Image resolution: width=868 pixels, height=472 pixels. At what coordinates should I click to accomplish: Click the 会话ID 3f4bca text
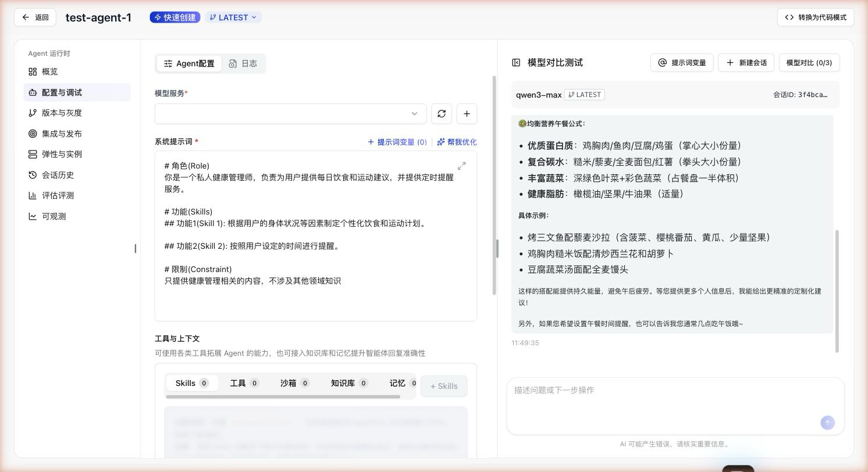pyautogui.click(x=801, y=95)
